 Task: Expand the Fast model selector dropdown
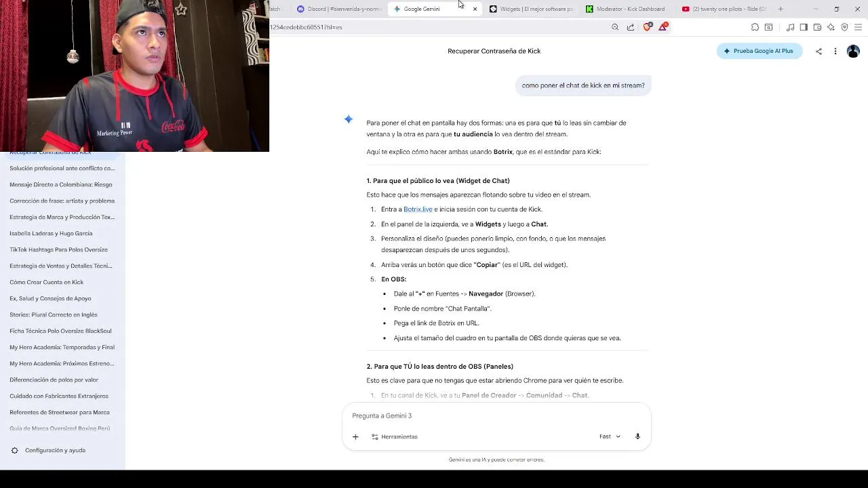tap(610, 436)
